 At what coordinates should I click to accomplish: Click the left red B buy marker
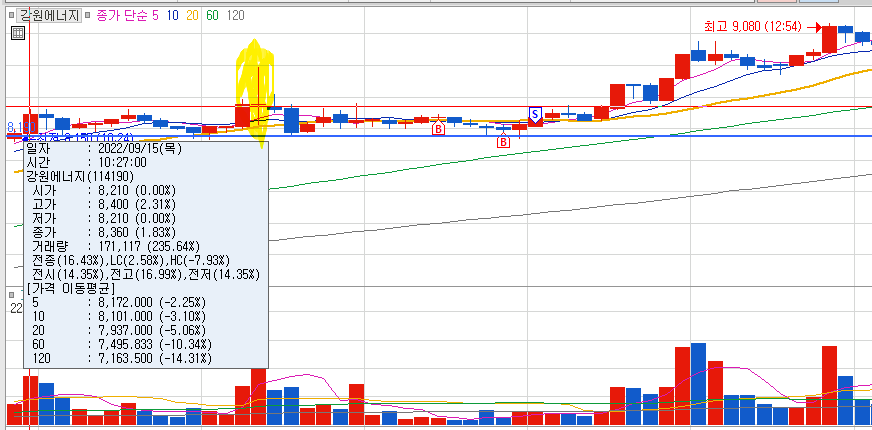pos(438,129)
